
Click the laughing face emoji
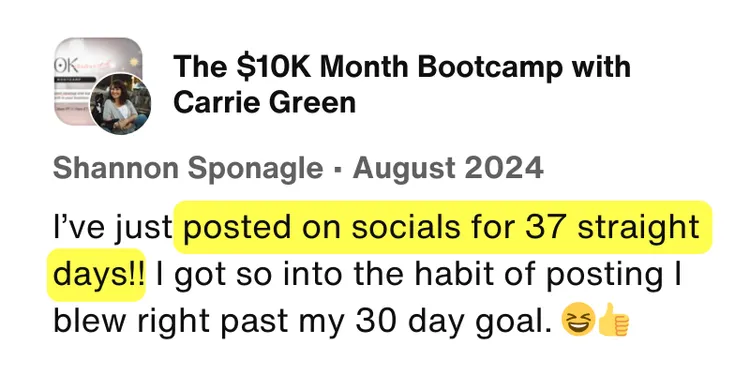(x=578, y=319)
